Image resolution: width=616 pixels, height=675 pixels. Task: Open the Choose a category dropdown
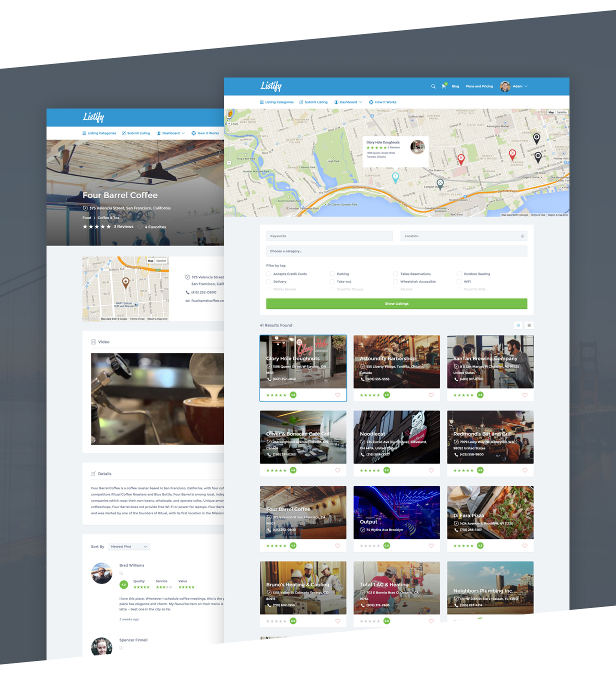click(396, 251)
